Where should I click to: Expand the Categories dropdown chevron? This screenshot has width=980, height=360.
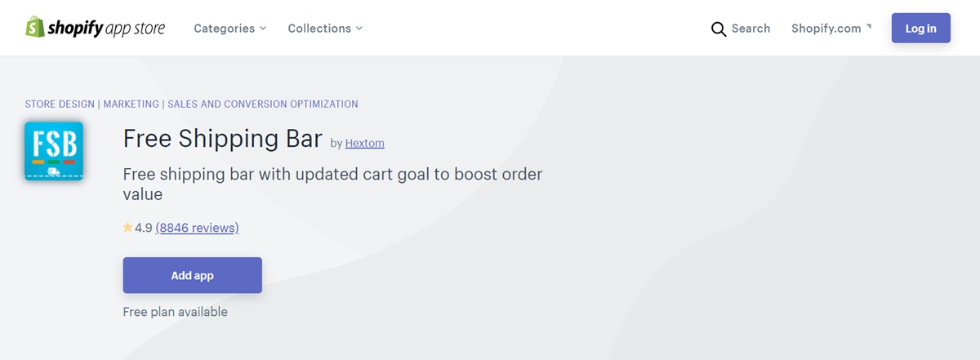point(263,29)
